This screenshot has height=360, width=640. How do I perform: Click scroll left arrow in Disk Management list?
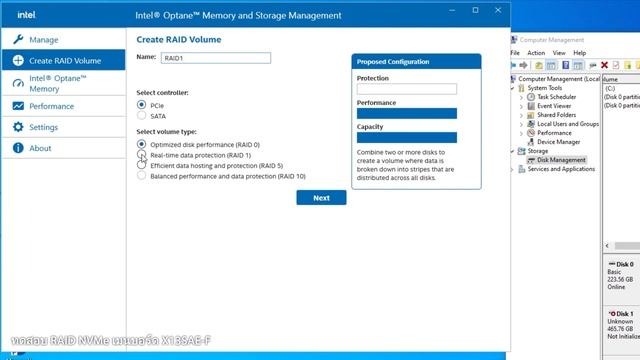[x=607, y=246]
